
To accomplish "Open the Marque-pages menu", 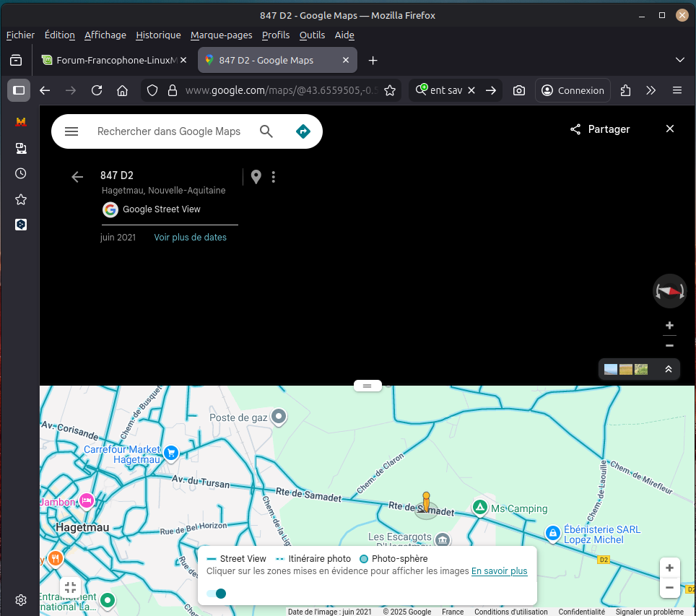I will pyautogui.click(x=221, y=35).
